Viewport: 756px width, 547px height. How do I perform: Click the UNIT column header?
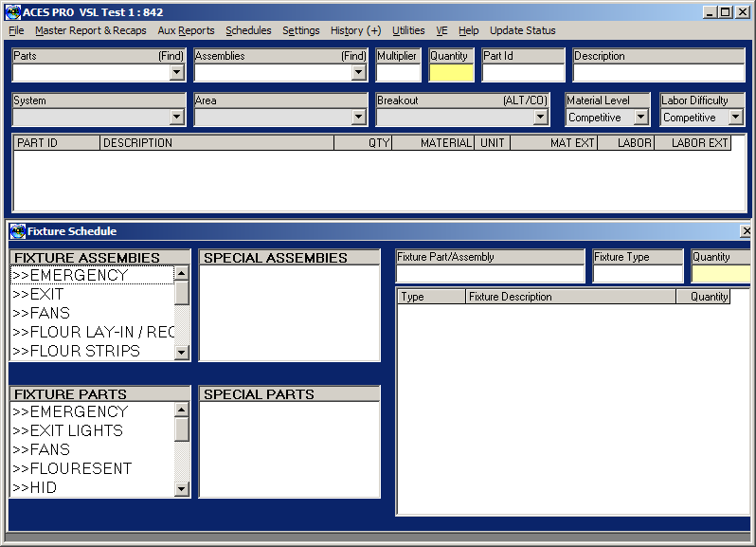point(493,143)
